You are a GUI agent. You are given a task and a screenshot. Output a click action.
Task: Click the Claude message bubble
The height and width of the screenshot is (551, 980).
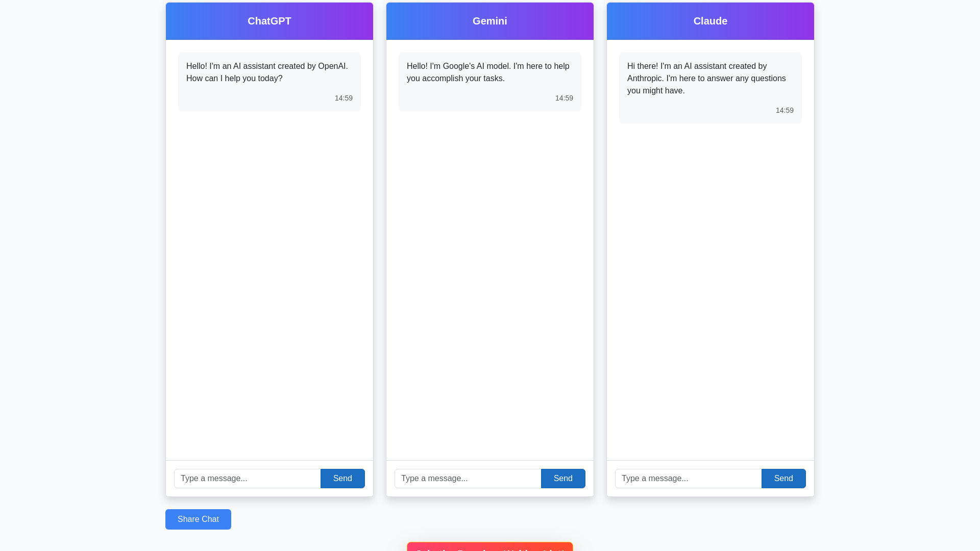[710, 87]
